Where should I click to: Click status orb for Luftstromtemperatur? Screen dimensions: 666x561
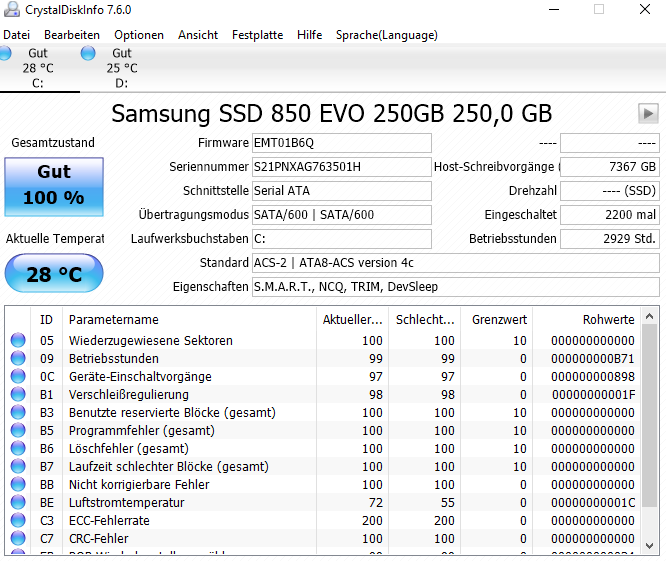pos(18,502)
